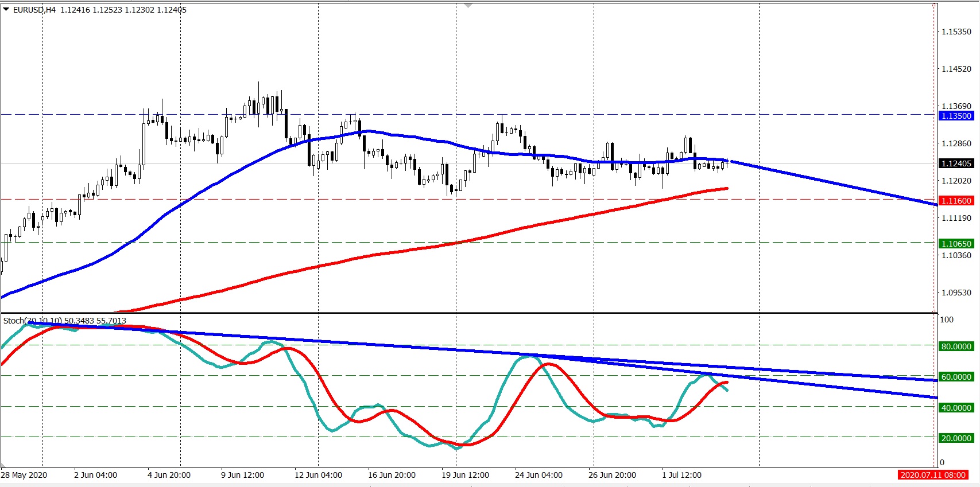This screenshot has width=980, height=487.
Task: Click the 26 Jun 20:00 time axis label
Action: point(612,475)
